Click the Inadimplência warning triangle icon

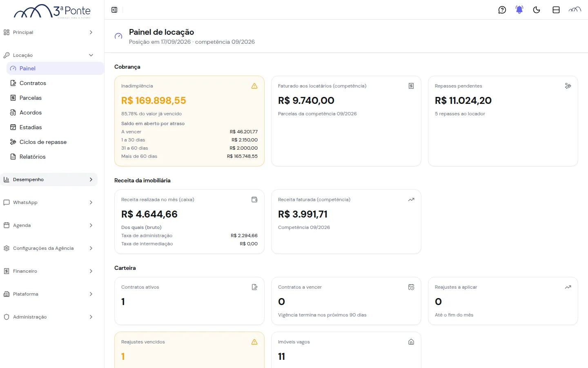254,86
